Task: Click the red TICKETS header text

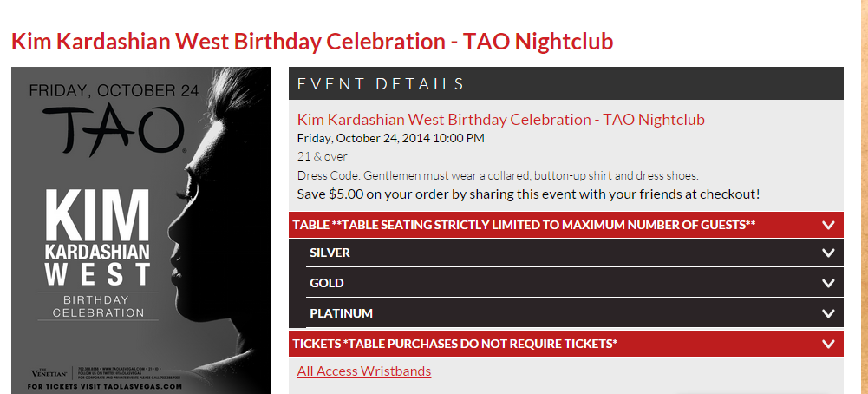Action: click(454, 344)
